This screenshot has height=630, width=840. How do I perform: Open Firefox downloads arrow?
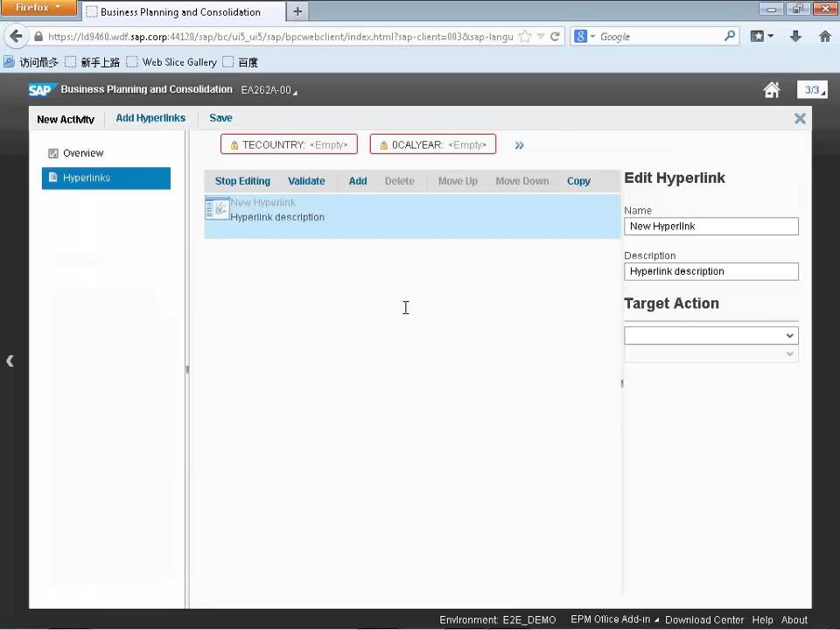(x=795, y=37)
